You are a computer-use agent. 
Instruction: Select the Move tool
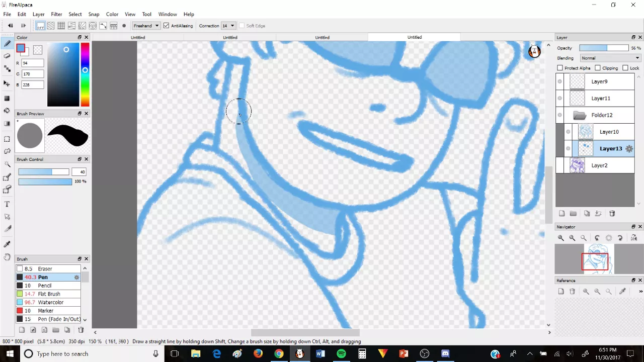click(7, 83)
